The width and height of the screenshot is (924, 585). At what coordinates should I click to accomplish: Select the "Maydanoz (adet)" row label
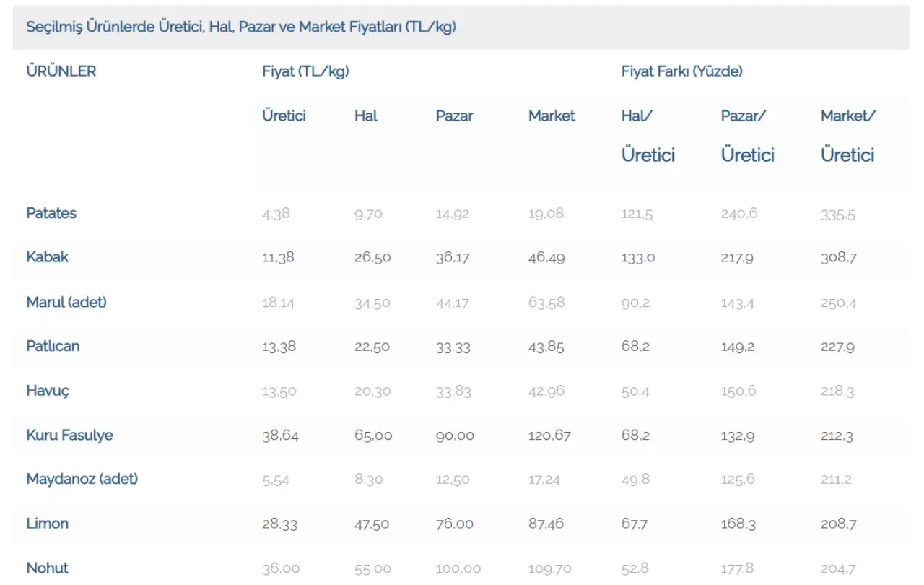tap(82, 479)
